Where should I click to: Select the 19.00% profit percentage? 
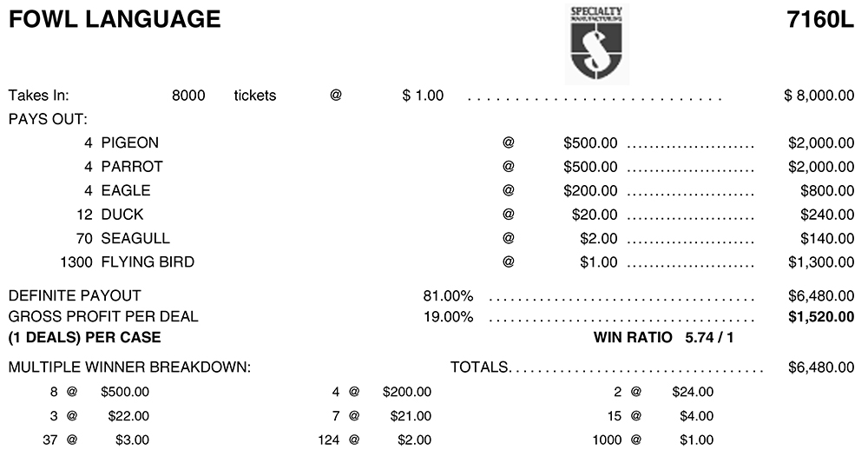click(448, 316)
